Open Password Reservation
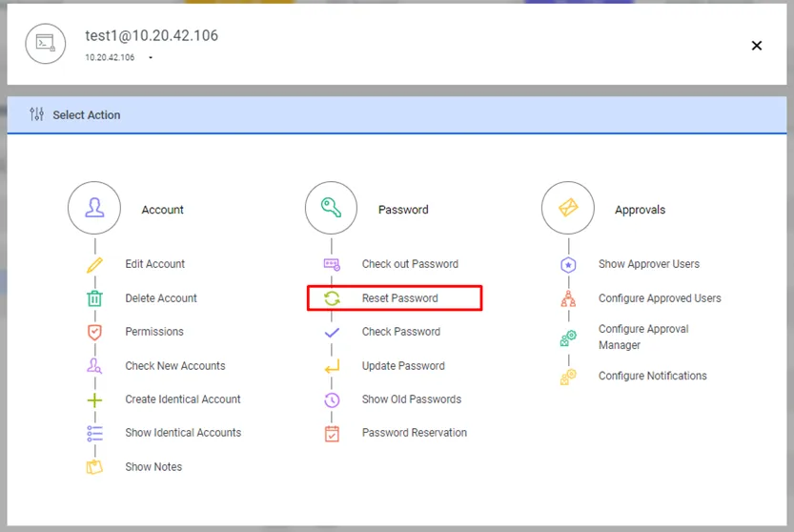 [x=415, y=433]
